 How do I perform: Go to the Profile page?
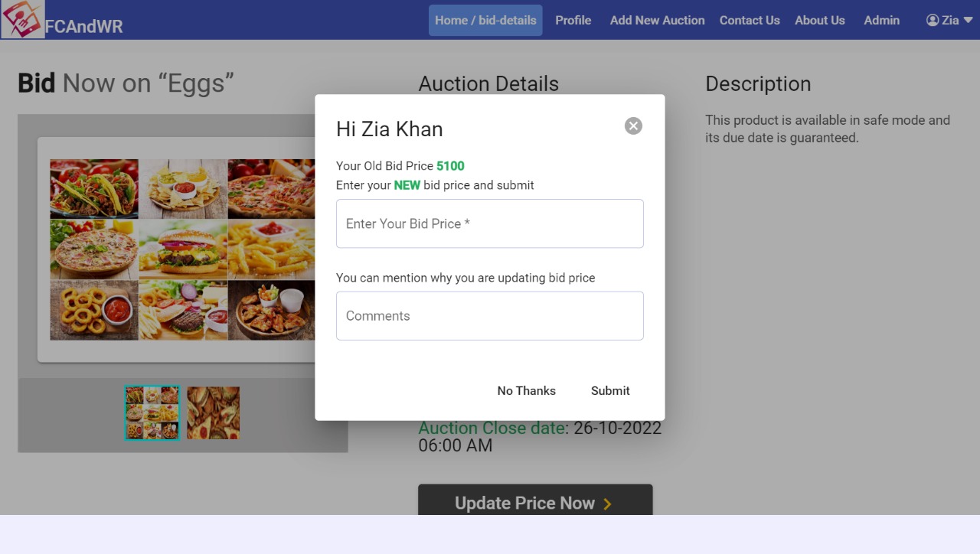pyautogui.click(x=573, y=21)
